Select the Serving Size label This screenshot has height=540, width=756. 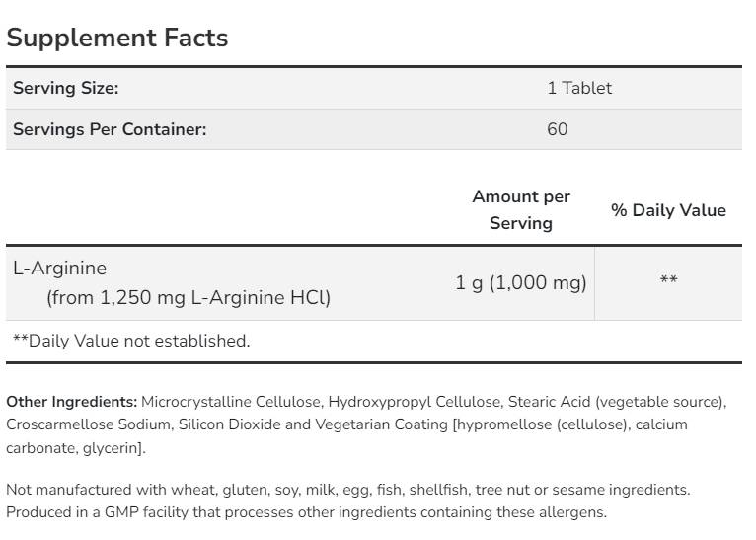(65, 88)
